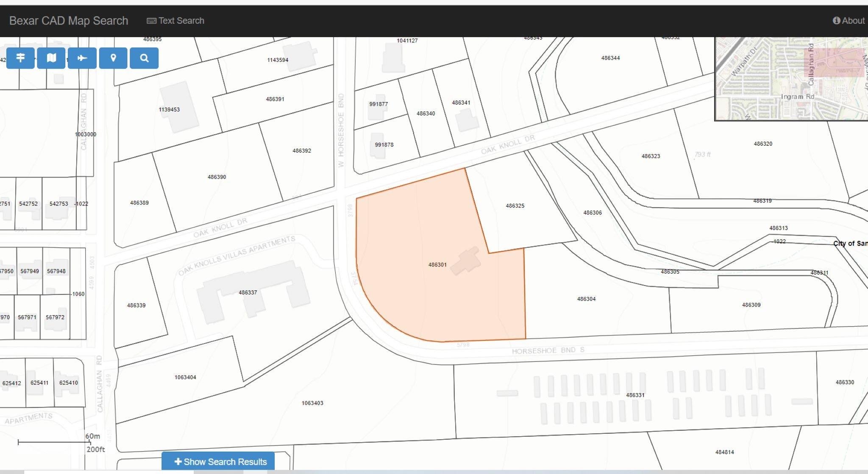
Task: Select parcel 486390 on the map
Action: (x=217, y=177)
